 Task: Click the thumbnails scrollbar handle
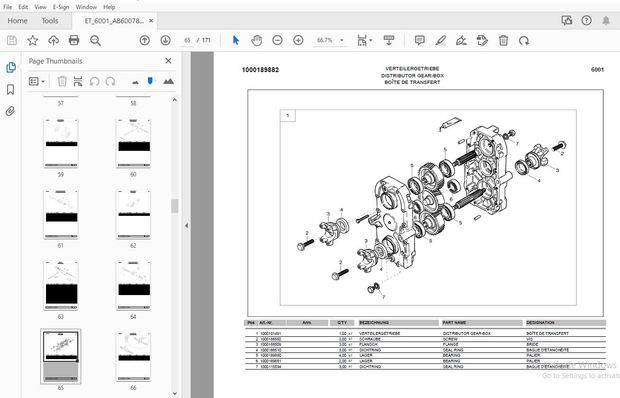pyautogui.click(x=174, y=206)
